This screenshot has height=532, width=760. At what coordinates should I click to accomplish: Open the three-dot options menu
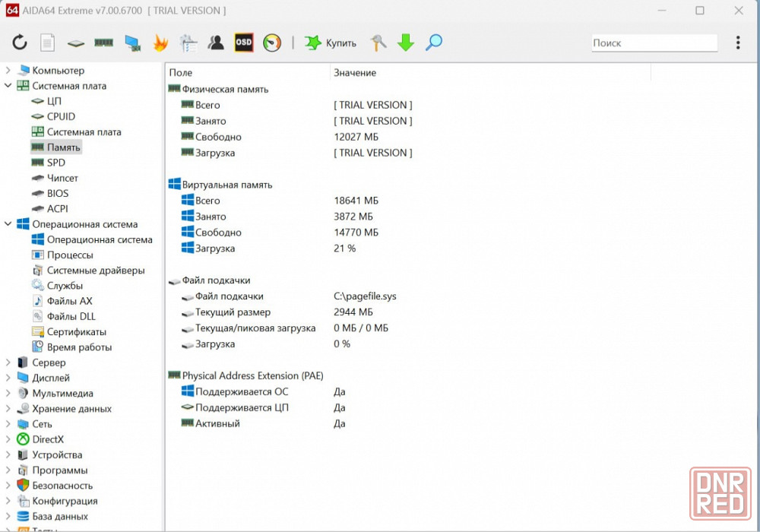pos(738,43)
